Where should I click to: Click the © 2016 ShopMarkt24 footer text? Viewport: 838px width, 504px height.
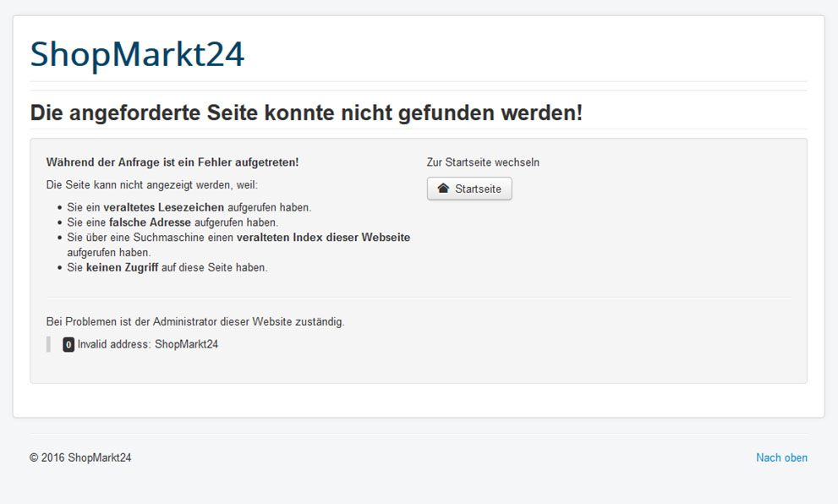coord(80,457)
